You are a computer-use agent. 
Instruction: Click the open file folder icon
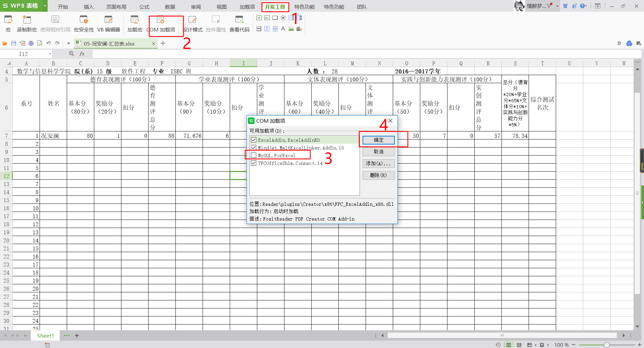pyautogui.click(x=5, y=43)
